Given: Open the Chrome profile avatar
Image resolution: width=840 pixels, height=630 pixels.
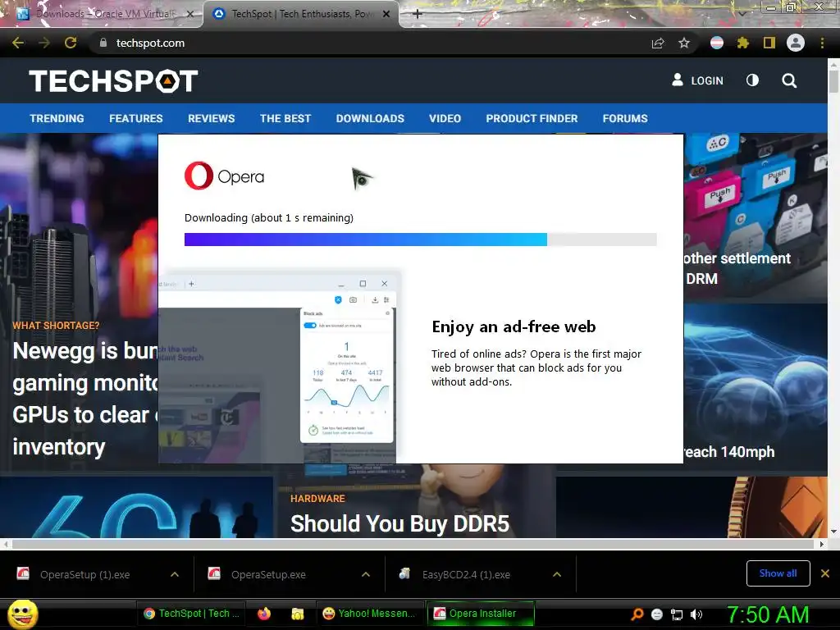Looking at the screenshot, I should (x=796, y=43).
